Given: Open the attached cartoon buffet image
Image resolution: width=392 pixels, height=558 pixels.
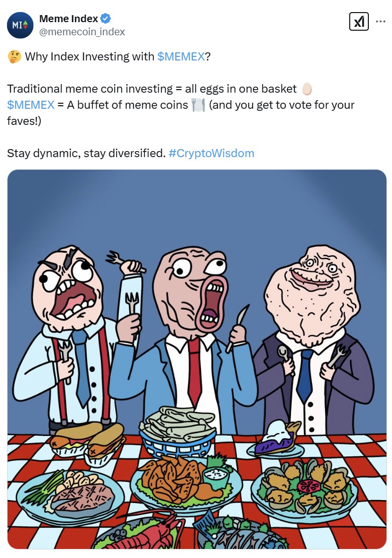Looking at the screenshot, I should pyautogui.click(x=197, y=359).
